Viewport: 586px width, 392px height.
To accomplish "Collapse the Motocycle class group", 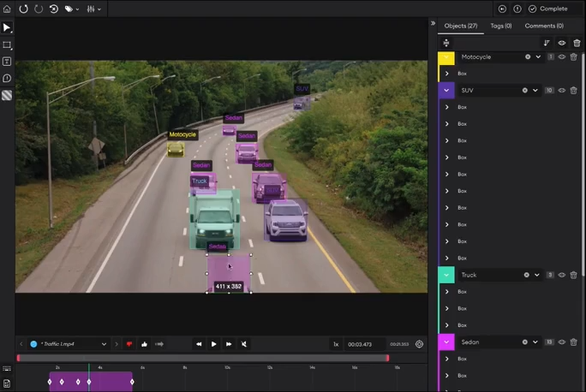I will click(x=446, y=57).
